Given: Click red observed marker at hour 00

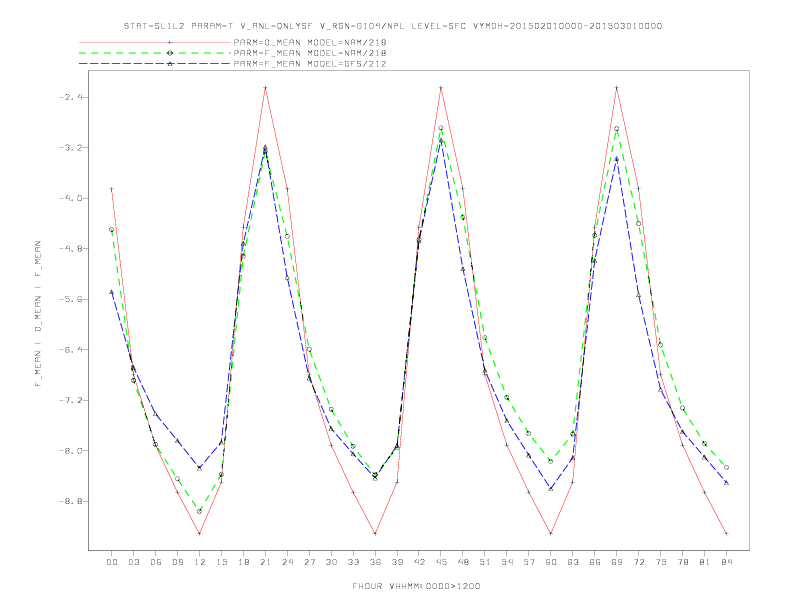Looking at the screenshot, I should point(112,189).
